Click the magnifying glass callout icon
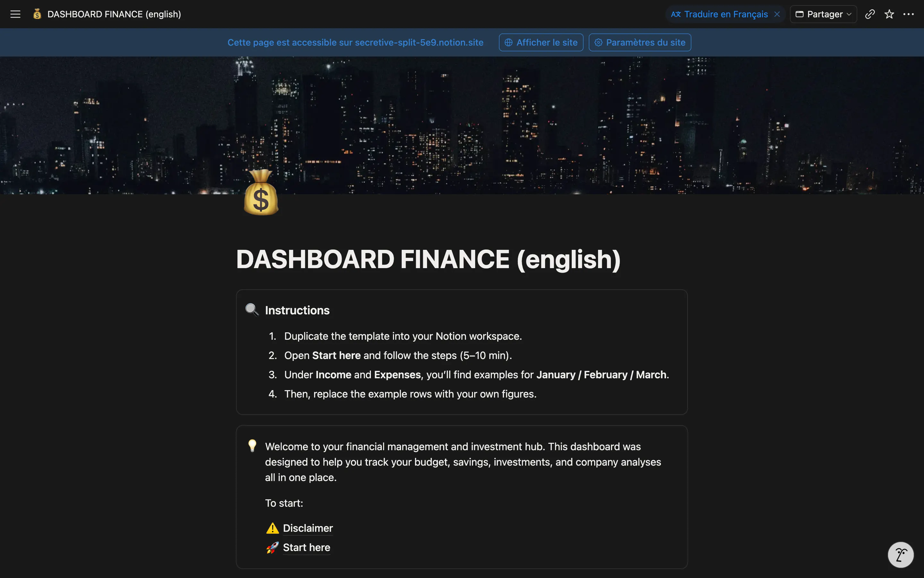 [252, 310]
